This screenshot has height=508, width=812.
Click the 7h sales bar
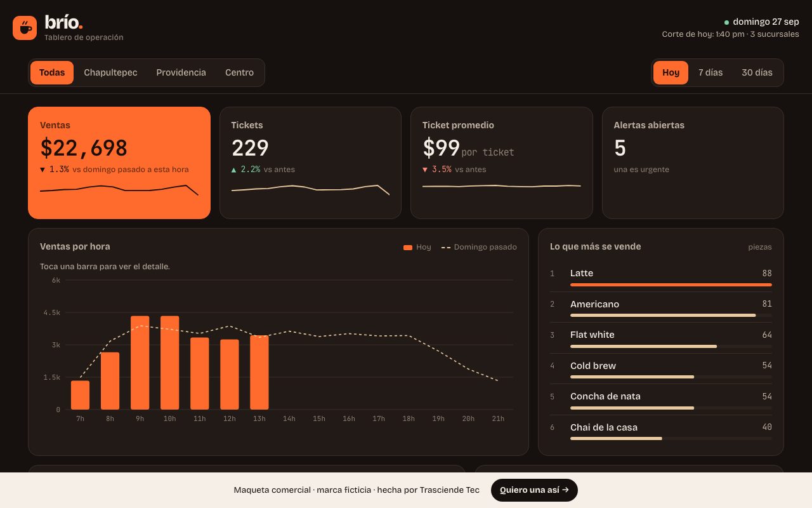coord(80,395)
